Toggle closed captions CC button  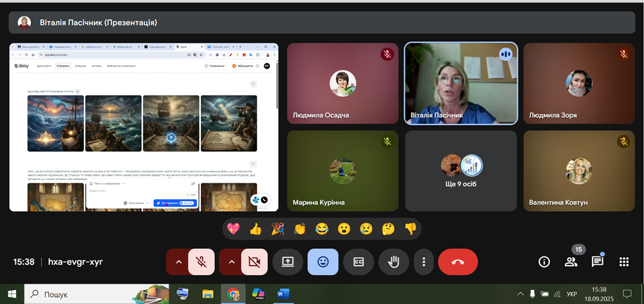(x=358, y=262)
